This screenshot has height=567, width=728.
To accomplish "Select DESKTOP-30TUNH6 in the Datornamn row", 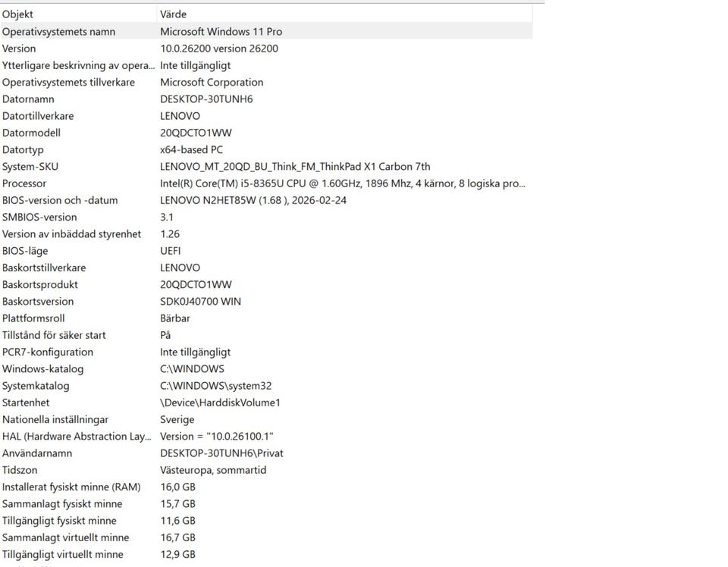I will 206,99.
